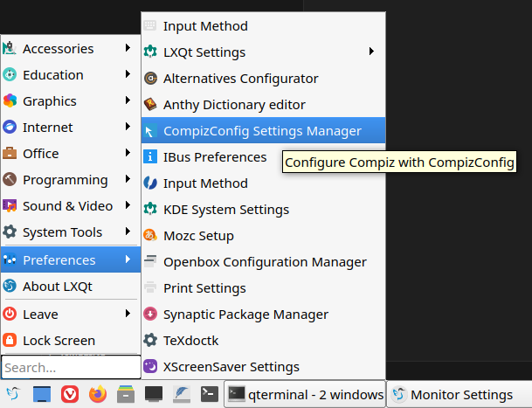This screenshot has width=532, height=408.
Task: Click the Education category icon
Action: pos(10,74)
